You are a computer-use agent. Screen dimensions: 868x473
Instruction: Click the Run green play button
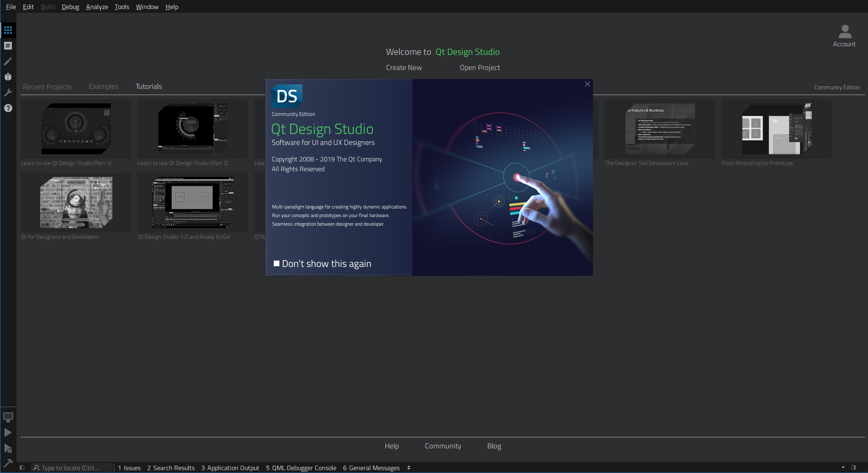pyautogui.click(x=8, y=432)
